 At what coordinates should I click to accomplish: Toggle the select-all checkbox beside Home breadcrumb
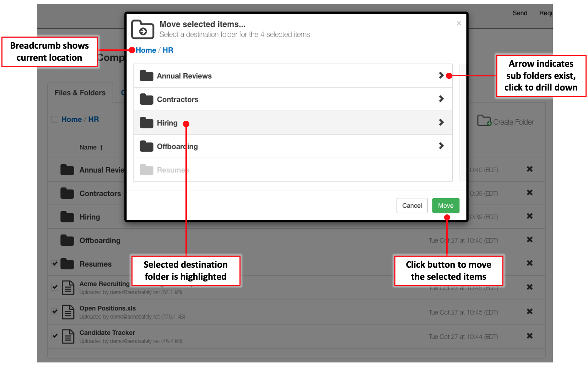pyautogui.click(x=55, y=119)
